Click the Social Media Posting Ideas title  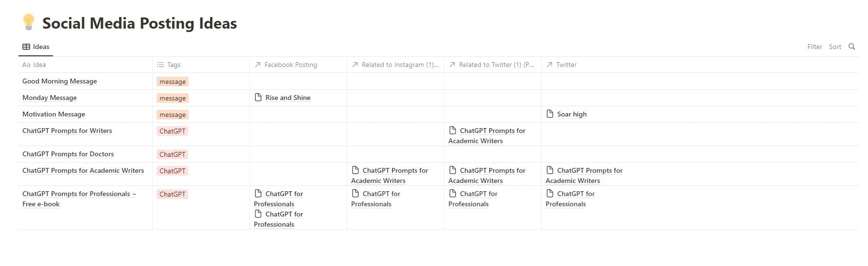coord(140,23)
